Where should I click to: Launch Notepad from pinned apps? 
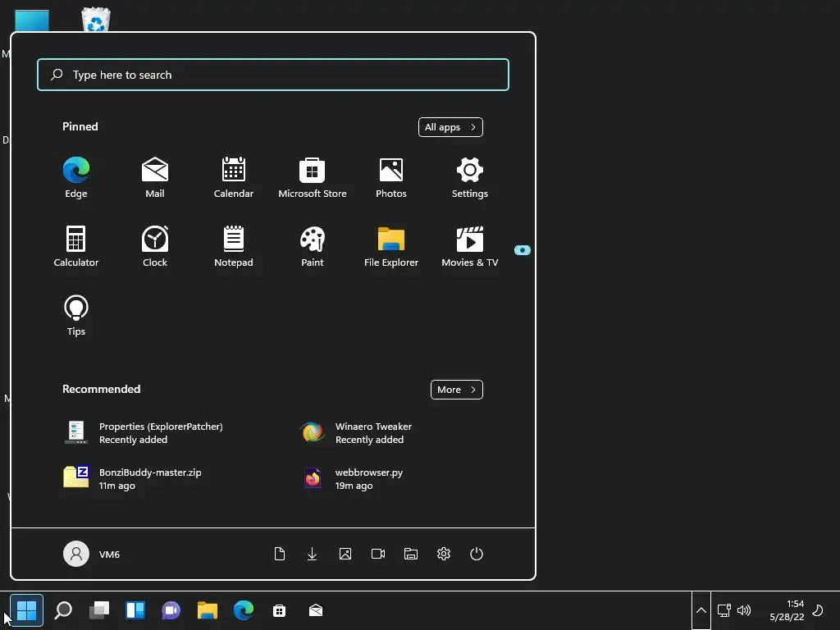coord(234,246)
